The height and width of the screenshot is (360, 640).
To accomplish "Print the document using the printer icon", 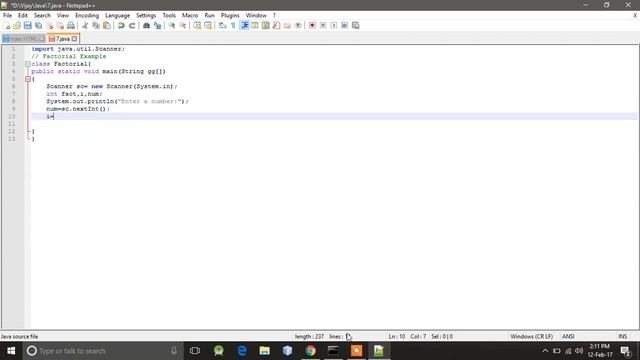I will click(x=71, y=25).
